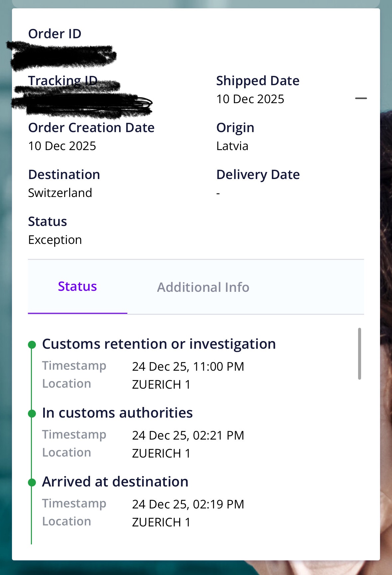Click the date under Order Creation Date
The height and width of the screenshot is (575, 392).
(x=62, y=146)
